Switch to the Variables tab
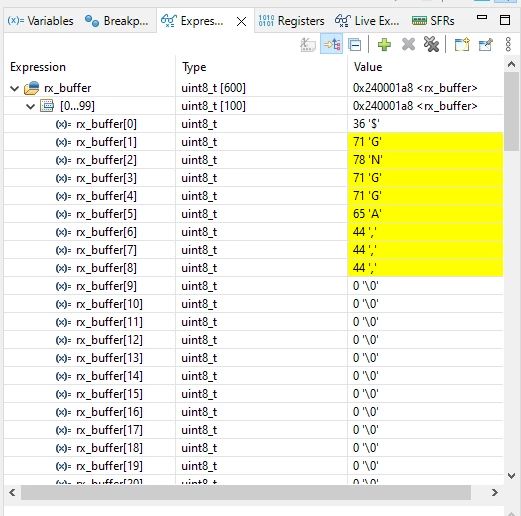The width and height of the screenshot is (521, 516). (x=40, y=21)
